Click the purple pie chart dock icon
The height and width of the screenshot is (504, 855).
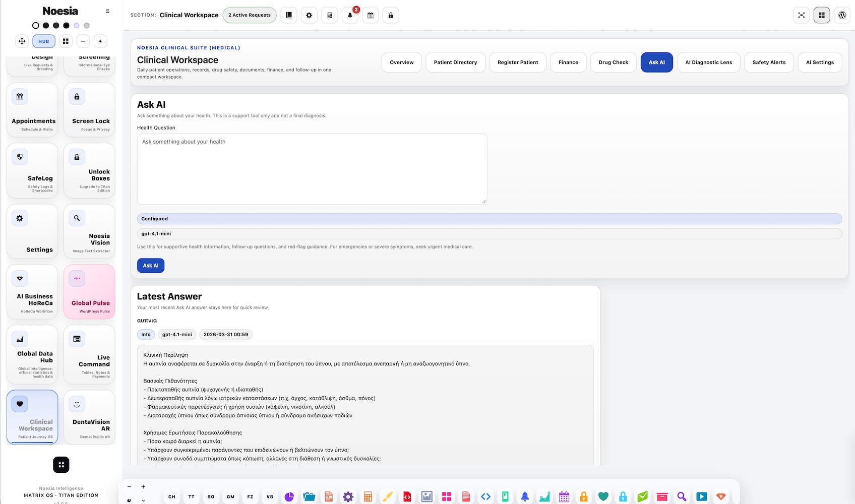click(289, 497)
